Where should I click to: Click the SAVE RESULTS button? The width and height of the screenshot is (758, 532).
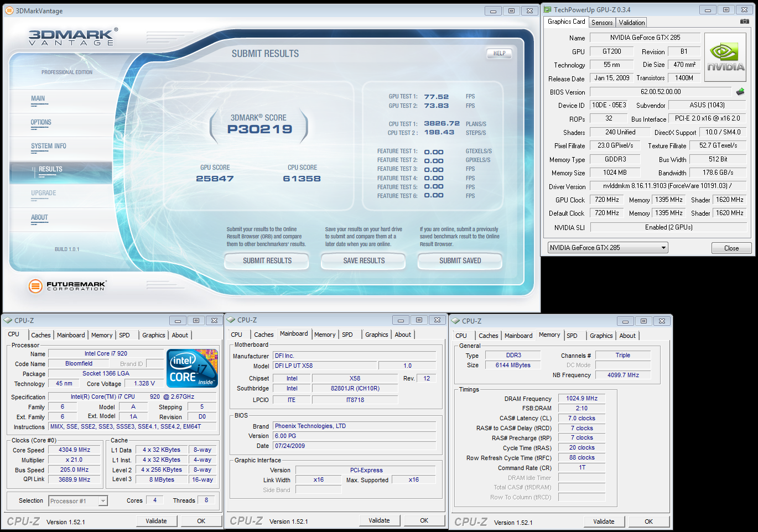364,261
